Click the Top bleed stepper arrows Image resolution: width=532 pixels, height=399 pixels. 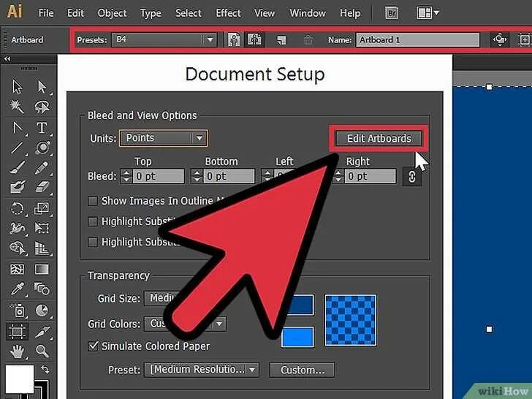coord(126,176)
